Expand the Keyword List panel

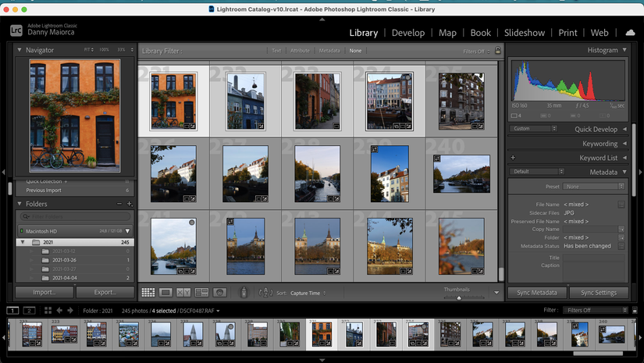[624, 158]
